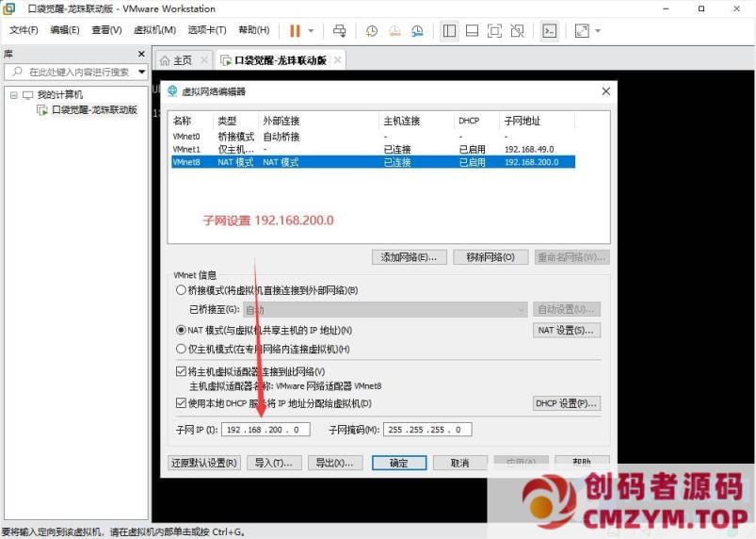The height and width of the screenshot is (539, 756).
Task: Open dropdown arrow beside stretch display icon
Action: [598, 31]
